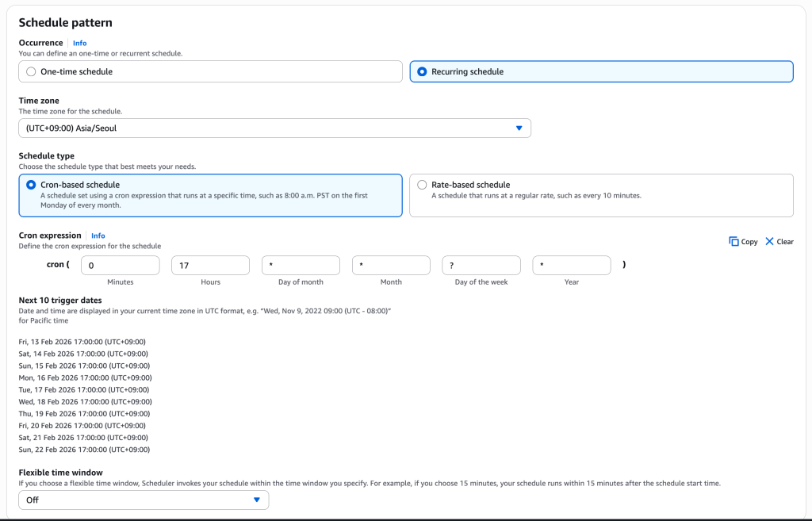Screen dimensions: 812x521
Task: Open the Time zone dropdown
Action: point(274,128)
